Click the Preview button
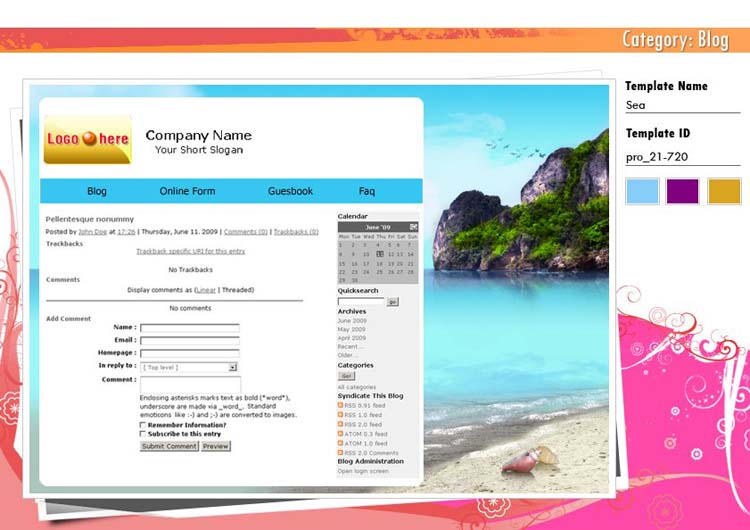This screenshot has width=750, height=530. pos(216,446)
